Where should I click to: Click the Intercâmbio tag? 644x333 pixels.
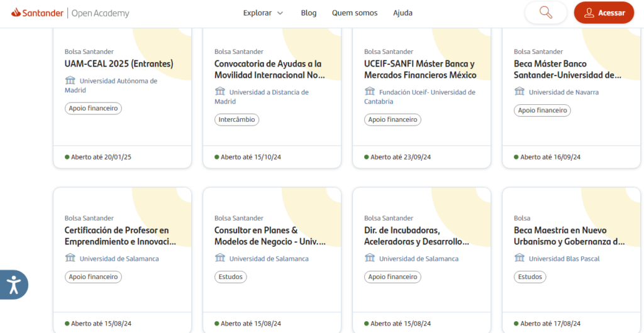pyautogui.click(x=236, y=120)
